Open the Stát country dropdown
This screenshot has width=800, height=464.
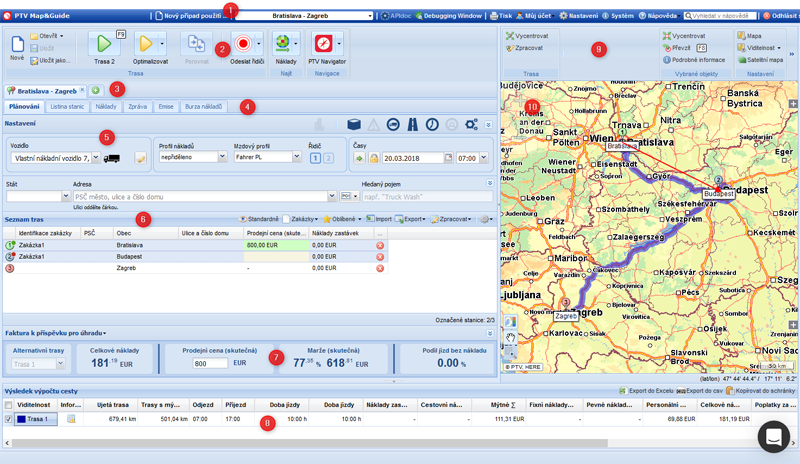point(65,197)
